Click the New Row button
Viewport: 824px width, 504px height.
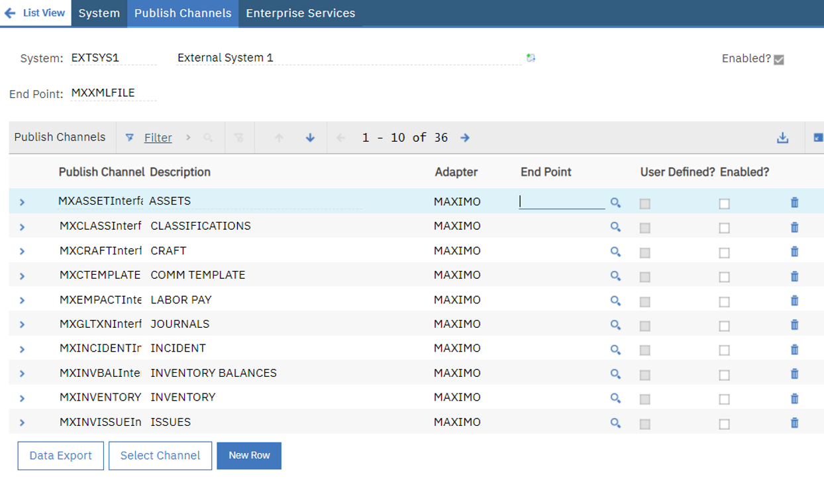point(249,455)
